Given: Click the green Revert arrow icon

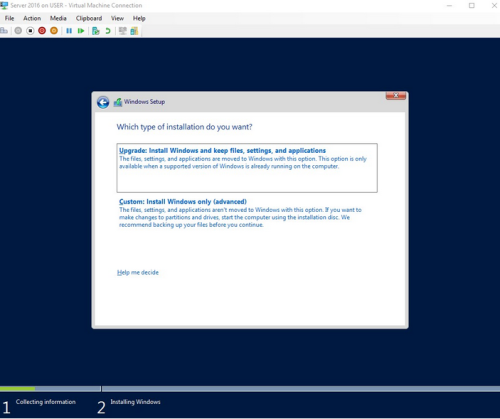Looking at the screenshot, I should (x=108, y=31).
